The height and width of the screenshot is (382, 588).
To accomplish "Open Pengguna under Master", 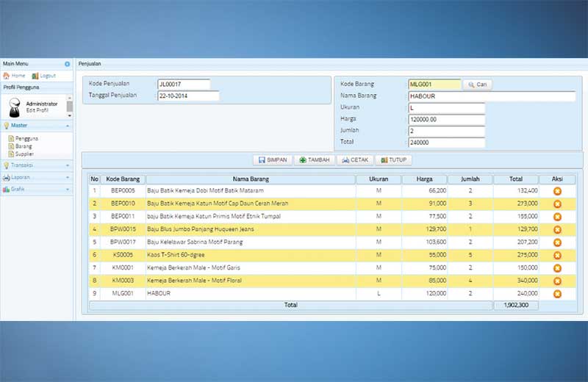I will [x=26, y=138].
